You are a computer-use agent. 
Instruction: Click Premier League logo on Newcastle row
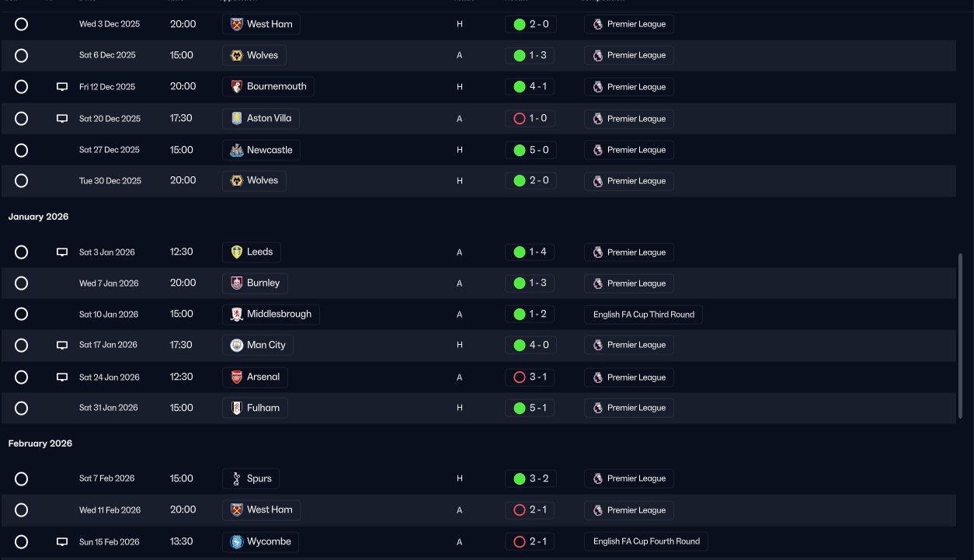[597, 150]
